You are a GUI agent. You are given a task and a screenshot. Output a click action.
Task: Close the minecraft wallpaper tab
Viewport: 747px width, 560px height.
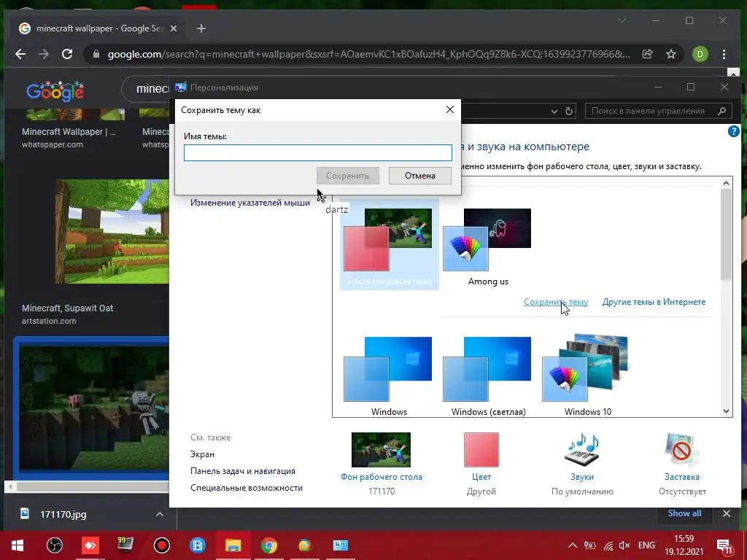[x=174, y=28]
